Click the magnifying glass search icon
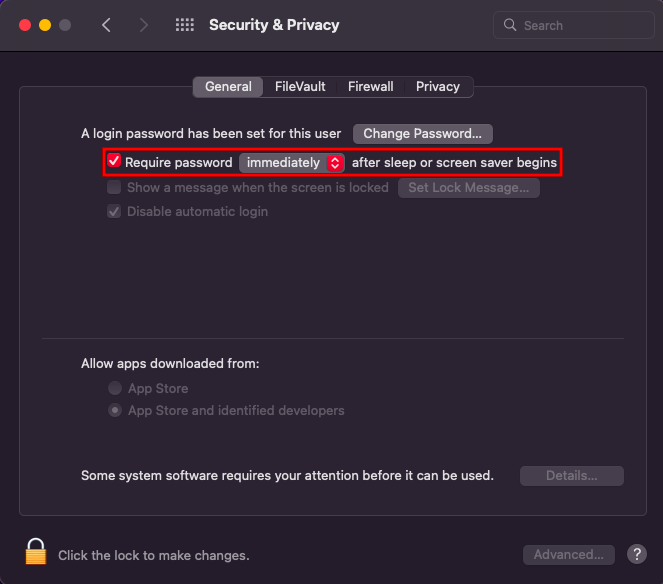 (x=510, y=25)
